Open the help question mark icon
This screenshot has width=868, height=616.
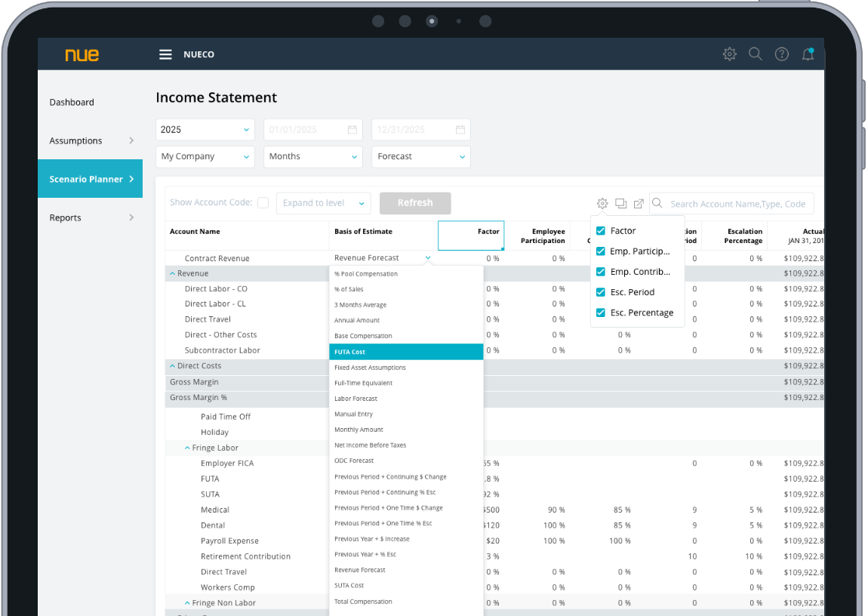782,54
